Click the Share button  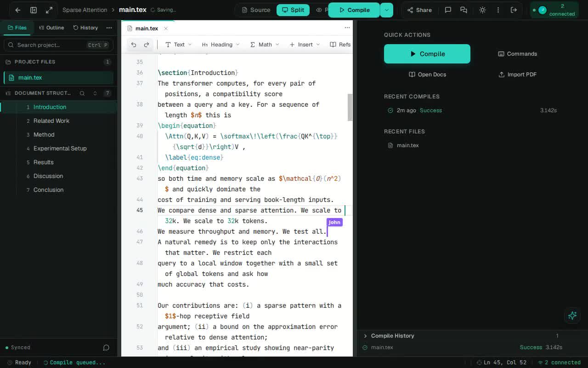pyautogui.click(x=419, y=10)
